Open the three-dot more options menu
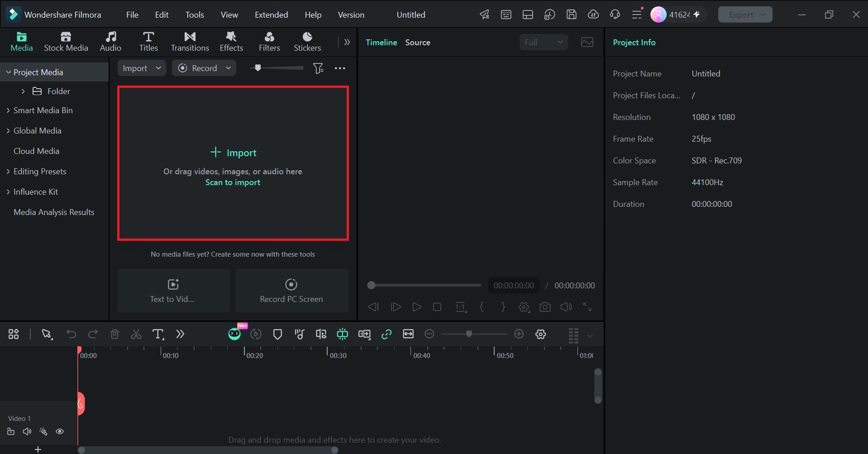The image size is (868, 454). click(340, 68)
